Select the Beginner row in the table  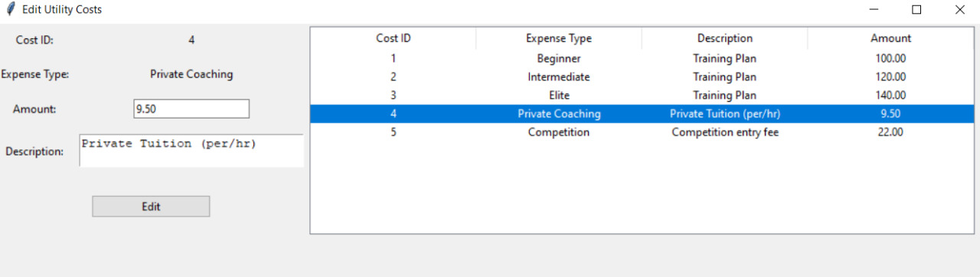642,58
